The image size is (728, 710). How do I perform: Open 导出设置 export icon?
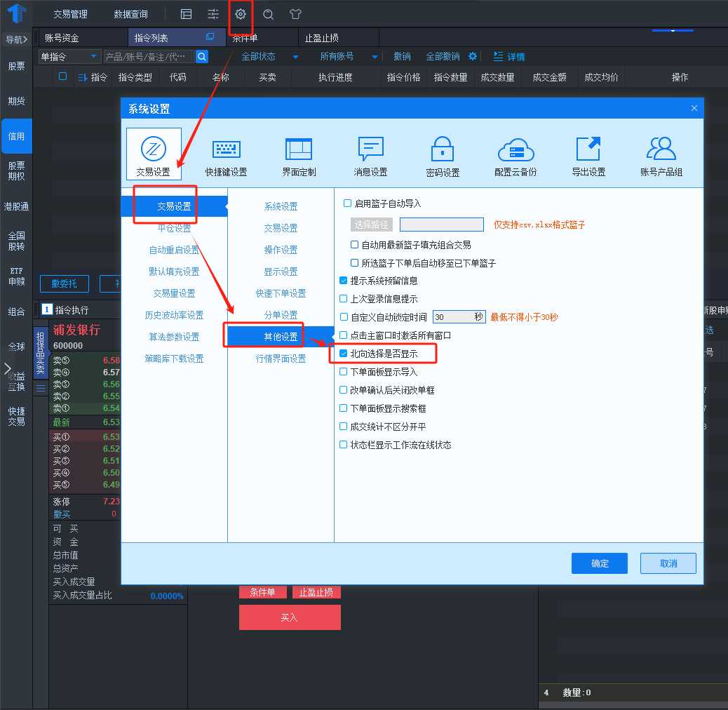[588, 157]
